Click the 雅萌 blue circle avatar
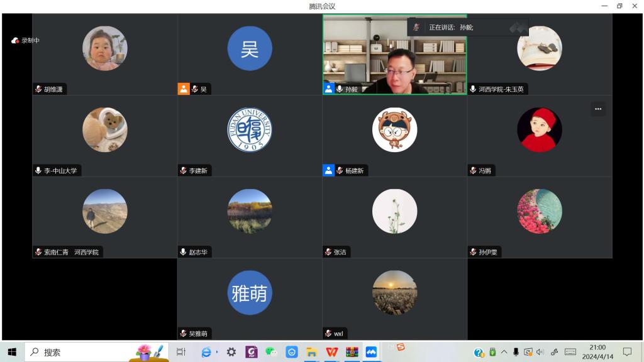This screenshot has height=362, width=644. point(250,293)
